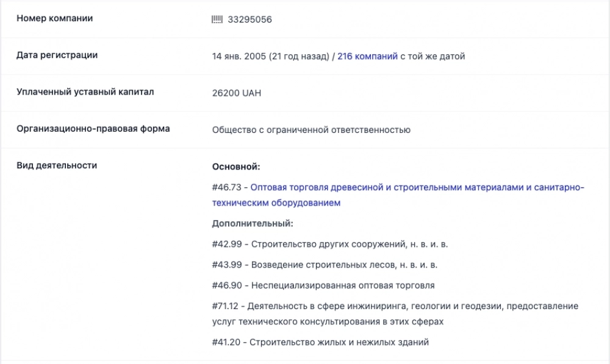Click the "Вид деятельности" label

click(x=57, y=165)
